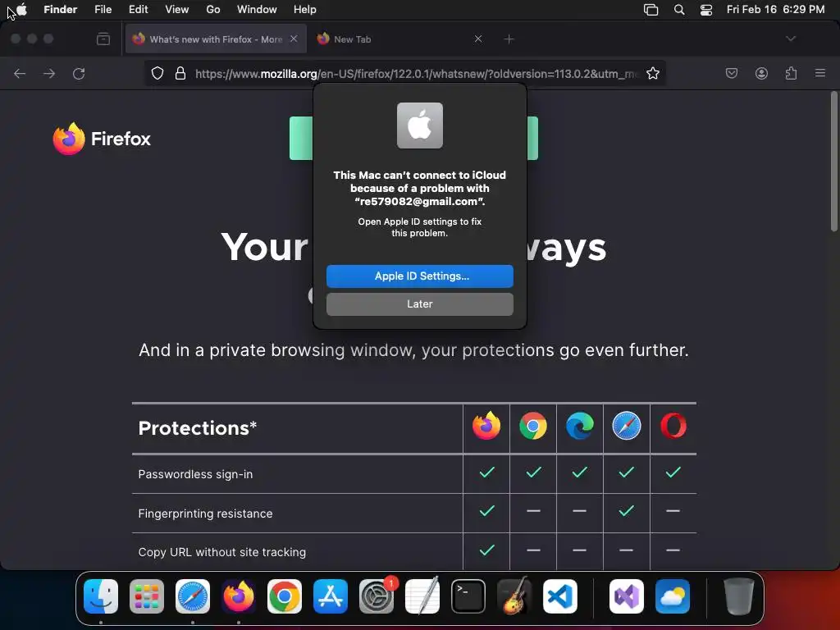Click Apple ID Settings button
Screen dimensions: 840x630
[420, 276]
